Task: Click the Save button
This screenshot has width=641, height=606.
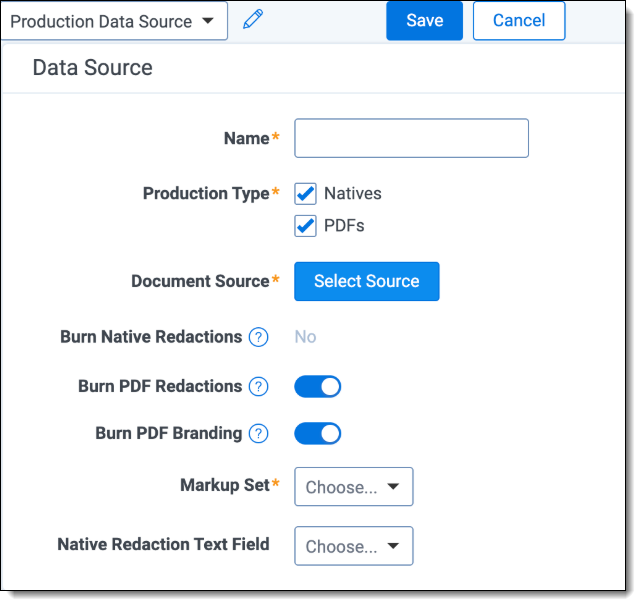Action: point(424,21)
